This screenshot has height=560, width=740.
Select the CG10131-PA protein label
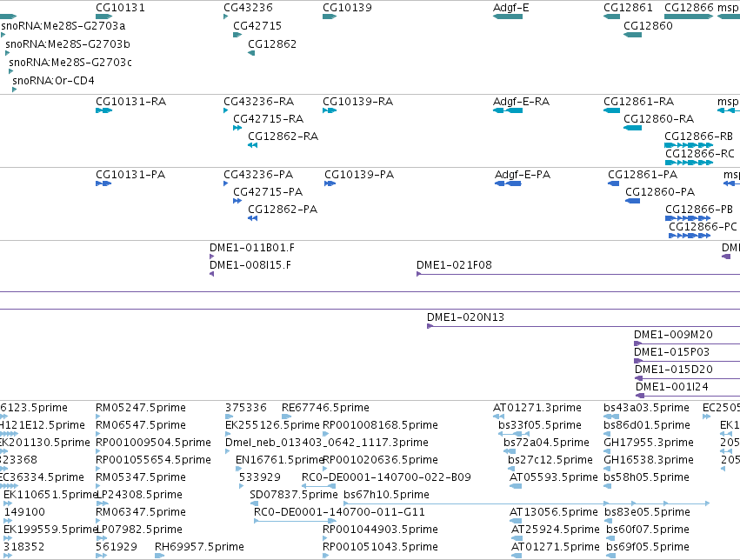pos(130,175)
